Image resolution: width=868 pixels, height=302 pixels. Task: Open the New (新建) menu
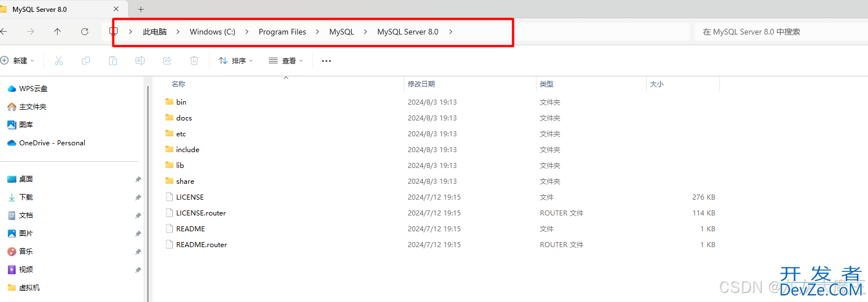coord(18,61)
